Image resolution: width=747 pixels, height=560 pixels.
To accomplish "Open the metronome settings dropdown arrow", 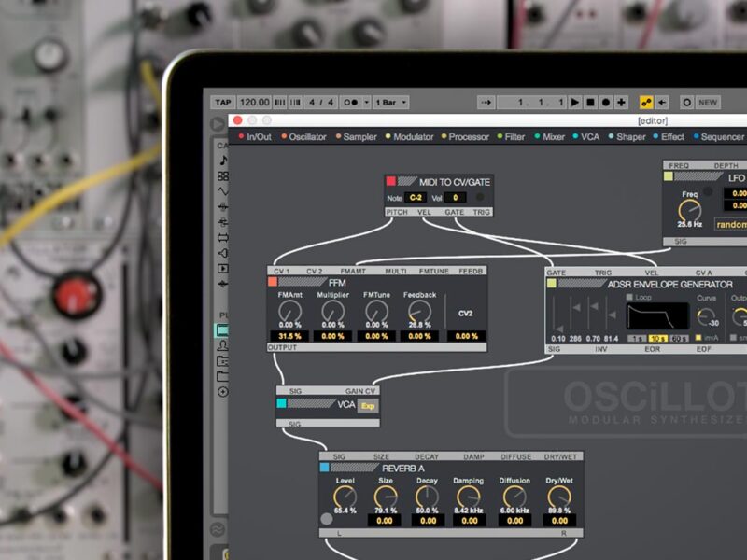I will pyautogui.click(x=366, y=103).
